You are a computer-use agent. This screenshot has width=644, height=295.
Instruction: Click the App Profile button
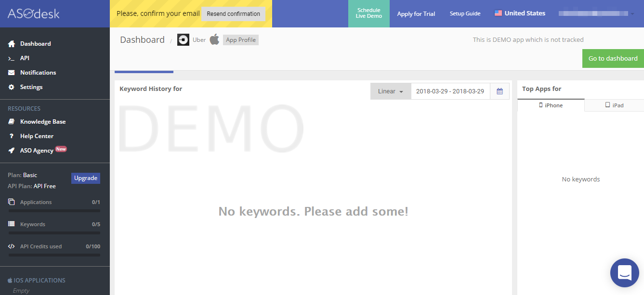[241, 40]
